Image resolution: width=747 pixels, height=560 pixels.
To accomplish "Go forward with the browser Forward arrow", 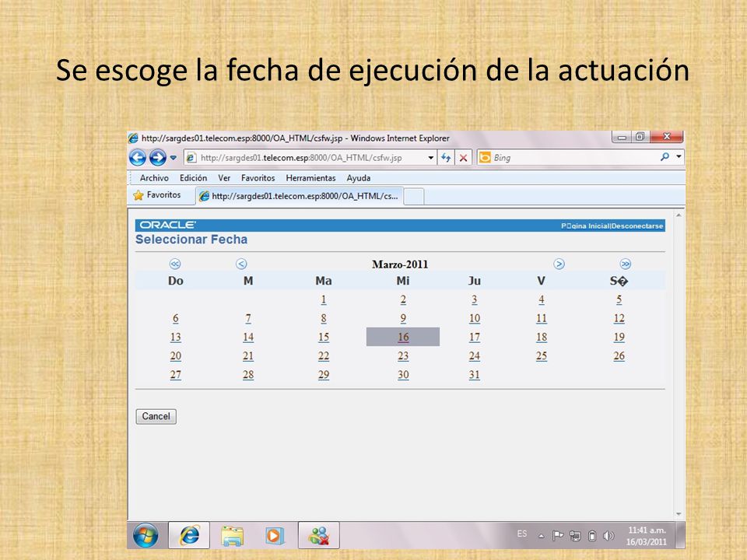I will click(x=158, y=158).
